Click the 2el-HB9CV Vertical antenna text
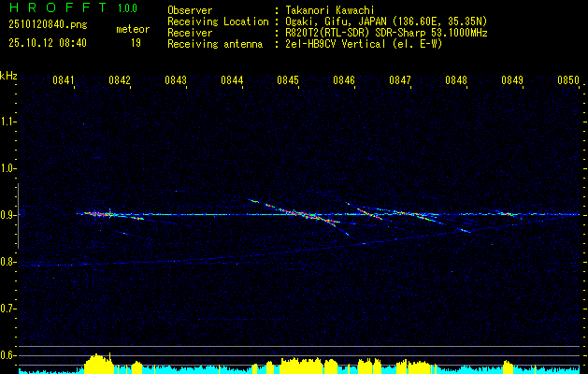Screen dimensions: 588x374 click(x=364, y=44)
